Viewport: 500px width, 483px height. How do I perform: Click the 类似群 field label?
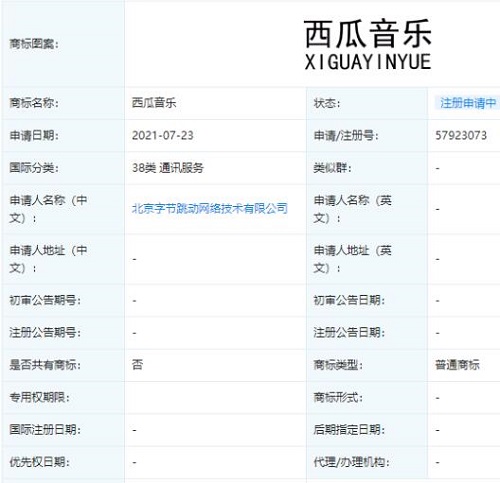[x=332, y=168]
